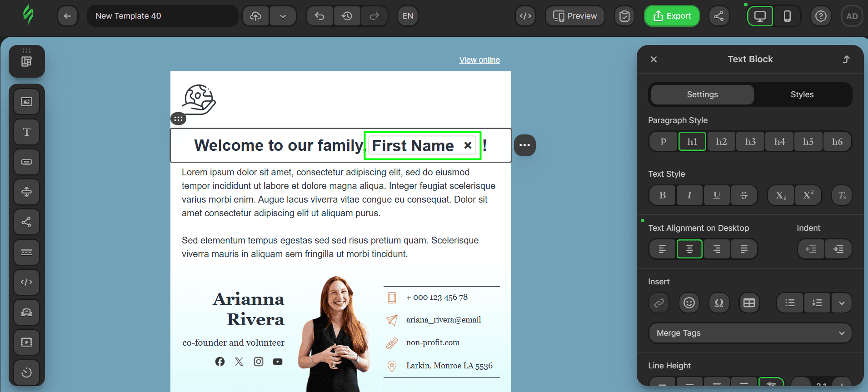Select the HTML code block in sidebar
Viewport: 868px width, 392px height.
click(x=27, y=282)
